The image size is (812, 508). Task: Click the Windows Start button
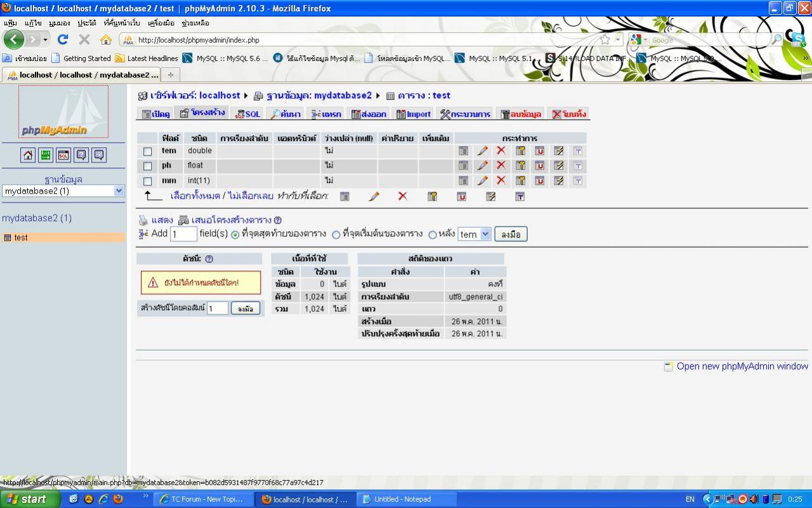coord(30,499)
